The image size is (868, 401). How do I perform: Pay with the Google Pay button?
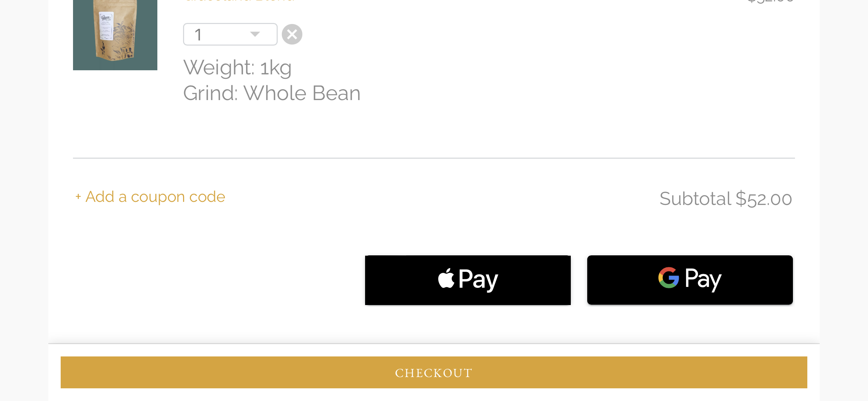pyautogui.click(x=690, y=280)
